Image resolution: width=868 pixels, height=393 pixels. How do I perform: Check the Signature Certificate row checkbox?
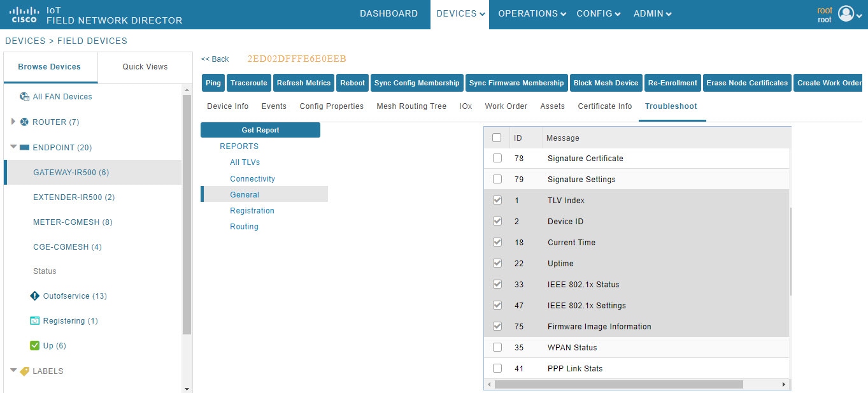point(497,158)
